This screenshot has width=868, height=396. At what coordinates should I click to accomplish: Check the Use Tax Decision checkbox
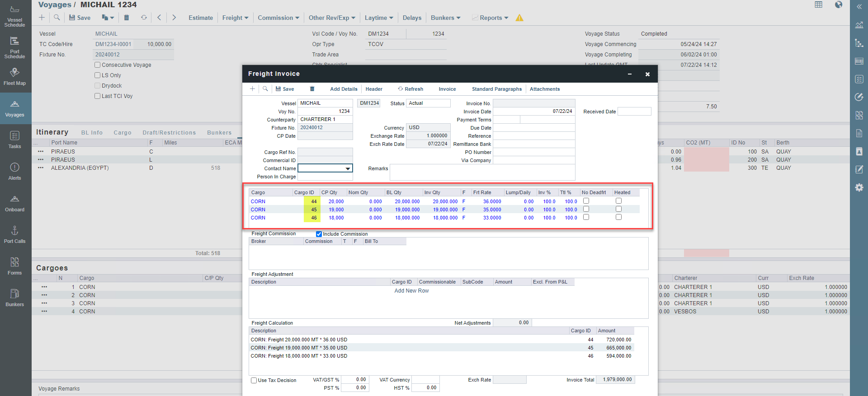[x=254, y=380]
